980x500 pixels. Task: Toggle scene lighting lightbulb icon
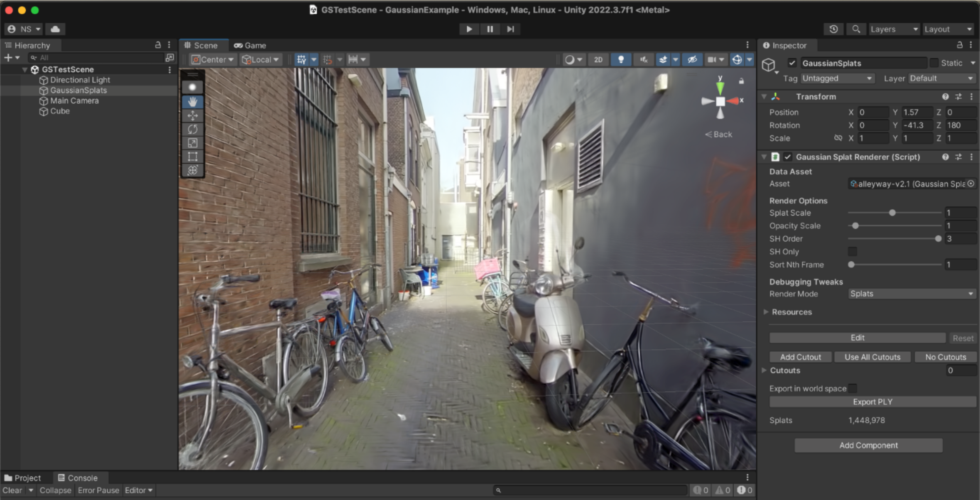621,59
